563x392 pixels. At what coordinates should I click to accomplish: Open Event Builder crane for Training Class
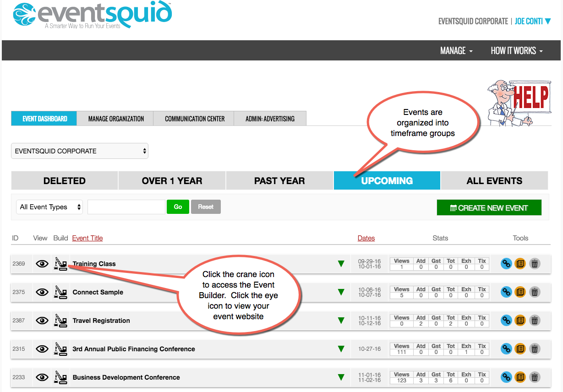tap(60, 264)
